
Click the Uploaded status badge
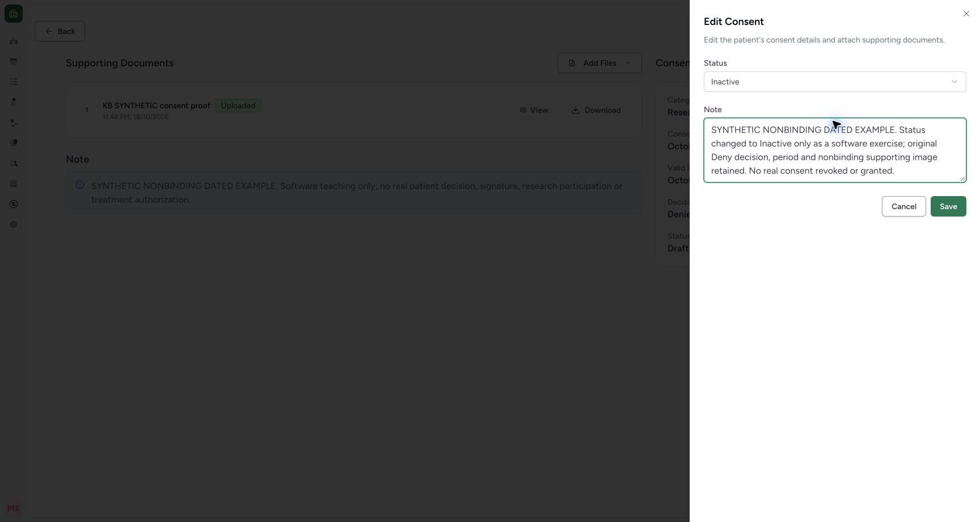(238, 105)
